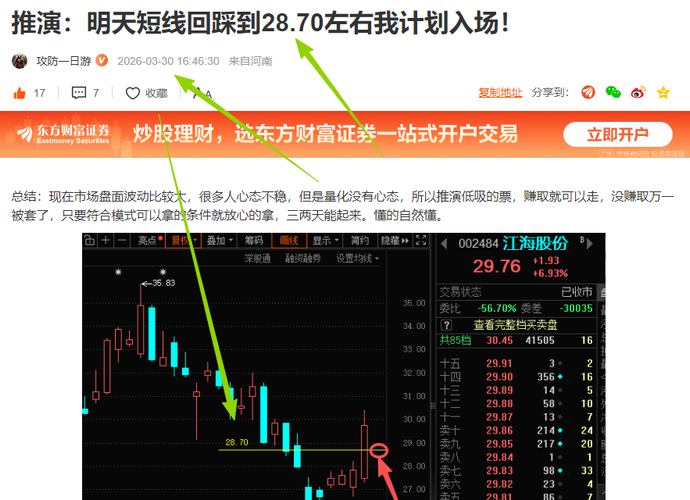The image size is (690, 500).
Task: Share to WeChat icon
Action: pyautogui.click(x=613, y=92)
